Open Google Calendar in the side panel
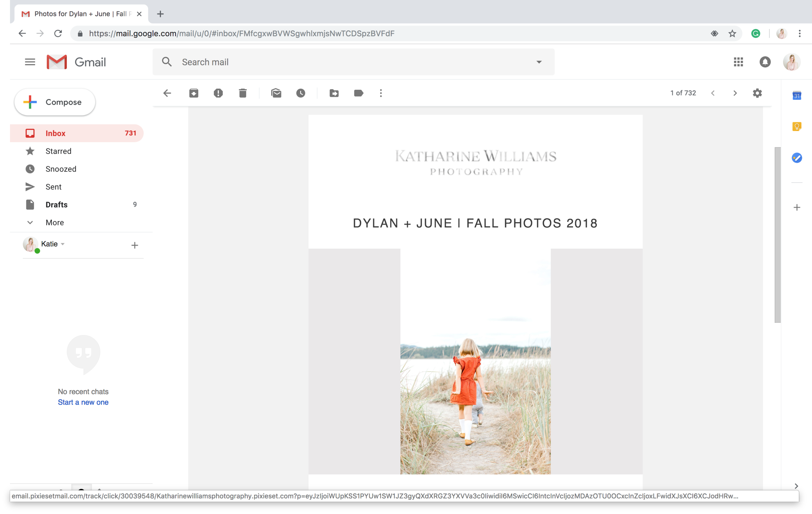 (x=797, y=96)
